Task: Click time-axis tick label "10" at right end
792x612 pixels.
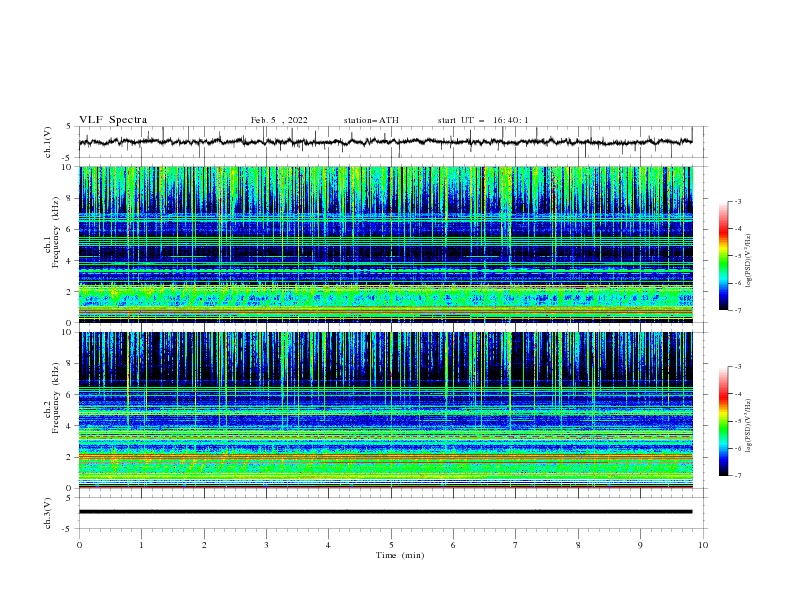Action: (703, 545)
